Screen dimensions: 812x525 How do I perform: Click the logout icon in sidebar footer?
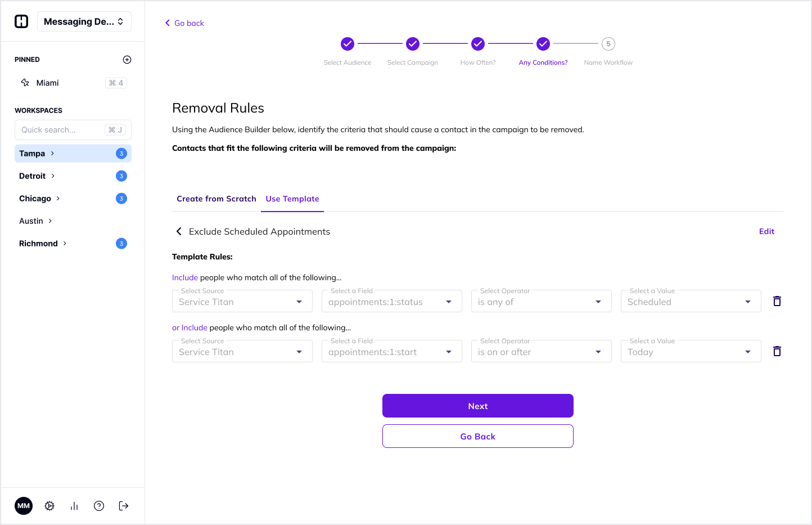124,506
